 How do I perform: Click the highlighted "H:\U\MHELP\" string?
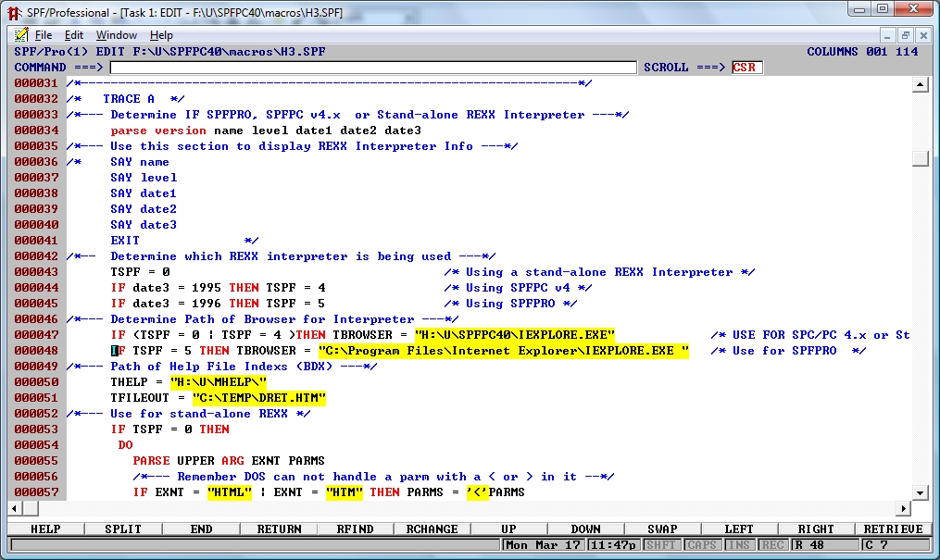click(219, 382)
